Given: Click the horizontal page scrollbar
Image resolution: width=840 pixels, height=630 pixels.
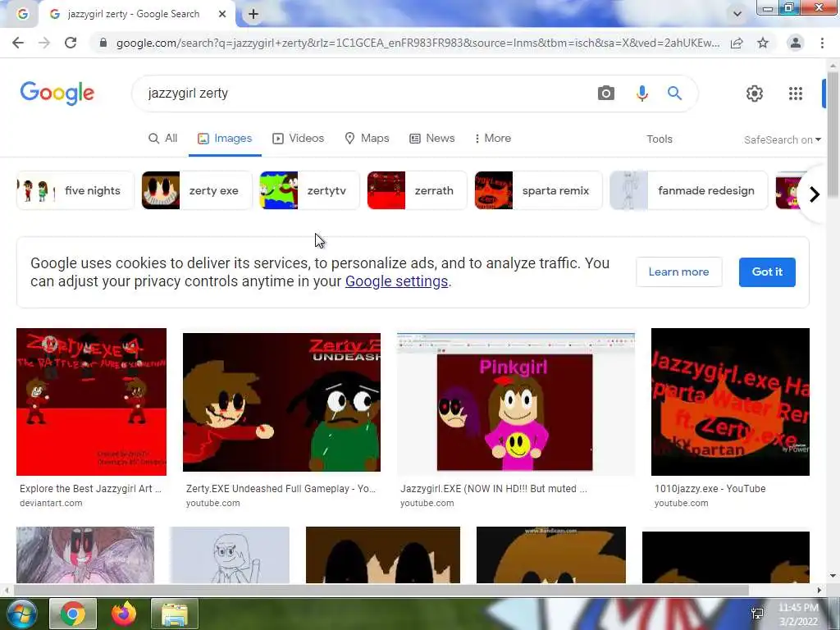Looking at the screenshot, I should (381, 591).
